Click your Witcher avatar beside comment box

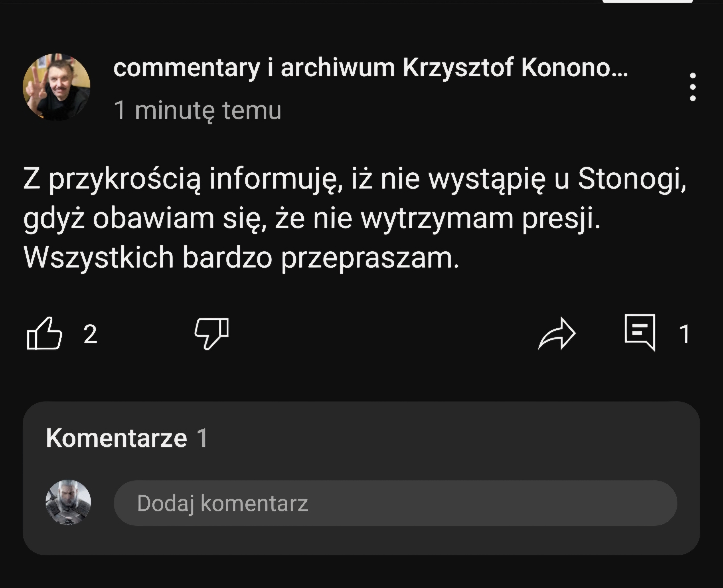point(68,502)
